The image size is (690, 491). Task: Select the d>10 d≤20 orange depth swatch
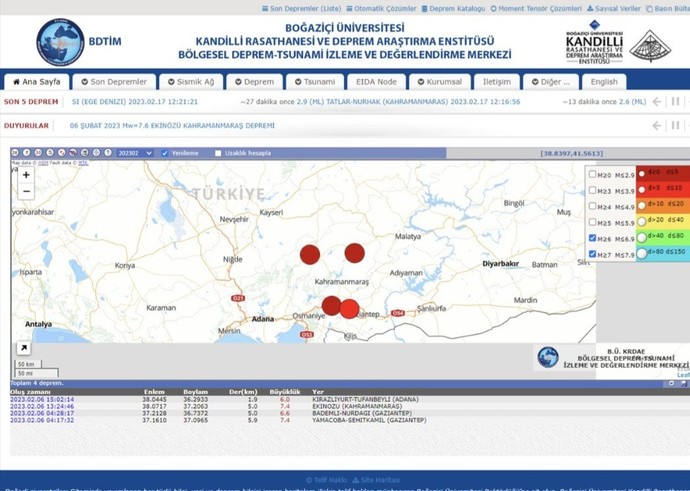click(663, 205)
